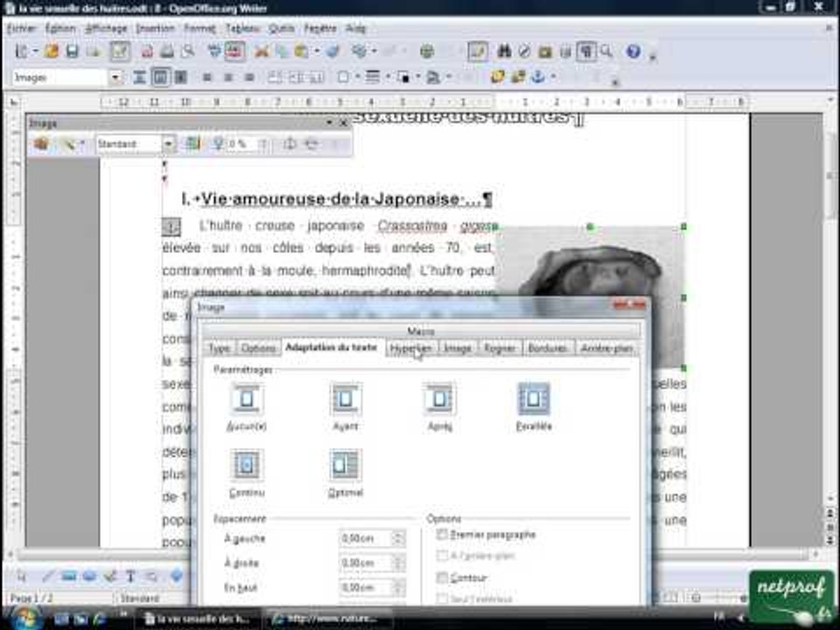Expand the Images style dropdown arrow
This screenshot has height=630, width=840.
coord(115,78)
